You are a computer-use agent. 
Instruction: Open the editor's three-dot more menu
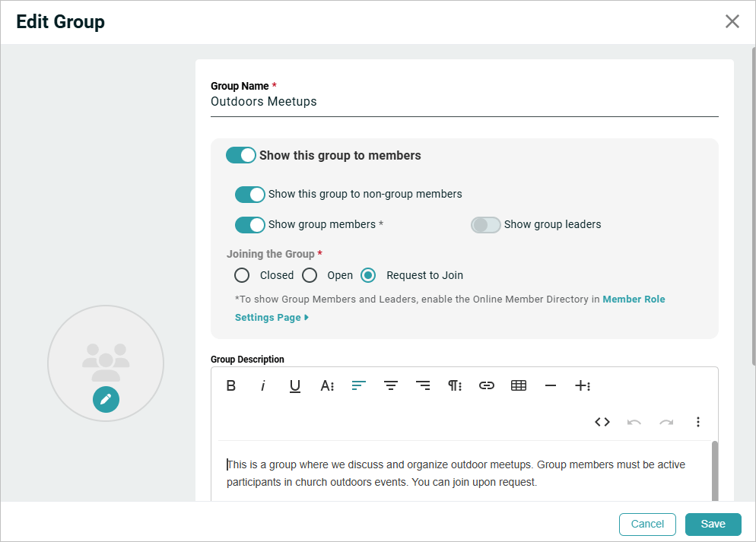pos(697,422)
